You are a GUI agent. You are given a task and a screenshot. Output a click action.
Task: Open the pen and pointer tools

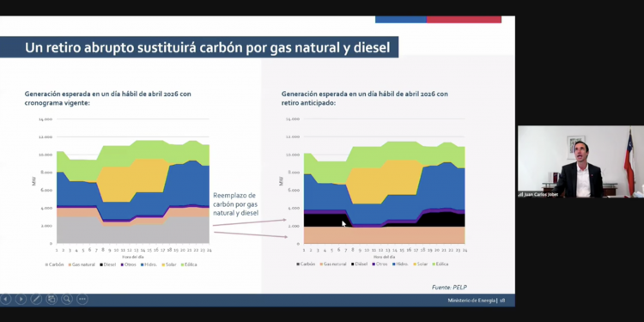click(36, 300)
